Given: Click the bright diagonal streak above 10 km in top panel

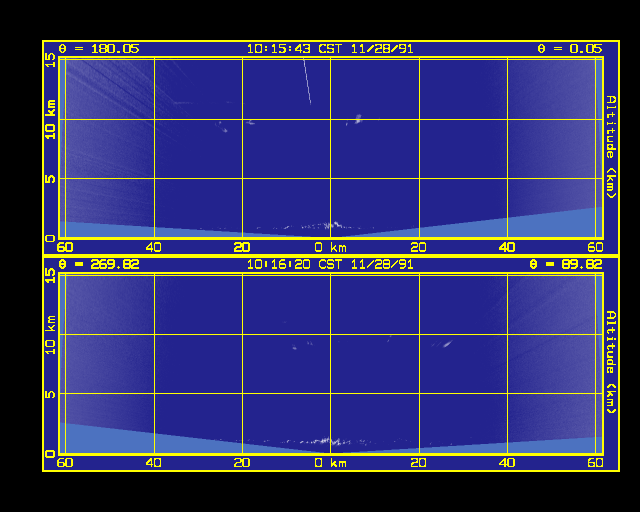Looking at the screenshot, I should pos(307,81).
